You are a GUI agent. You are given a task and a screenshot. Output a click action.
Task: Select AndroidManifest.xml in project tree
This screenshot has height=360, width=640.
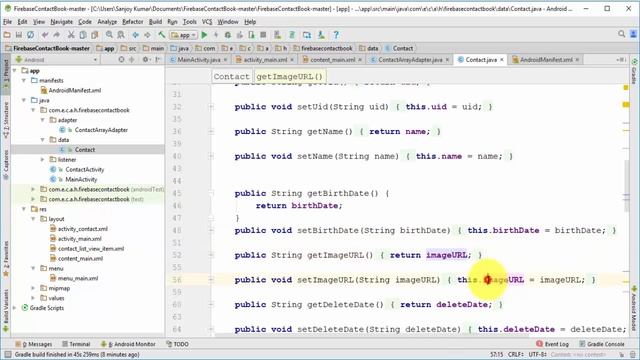tap(75, 90)
